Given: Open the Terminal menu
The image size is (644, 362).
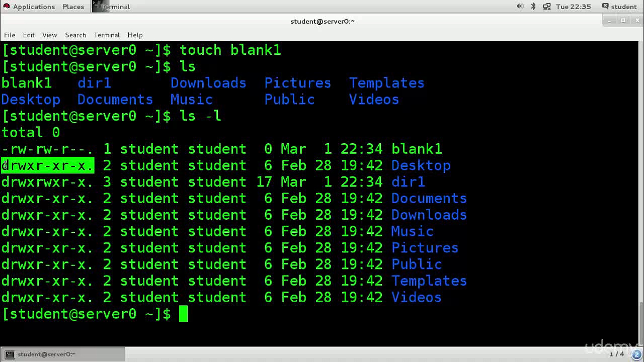Looking at the screenshot, I should click(107, 35).
